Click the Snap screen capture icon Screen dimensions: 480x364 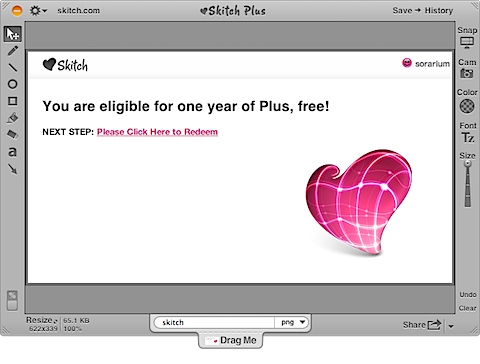pyautogui.click(x=467, y=42)
